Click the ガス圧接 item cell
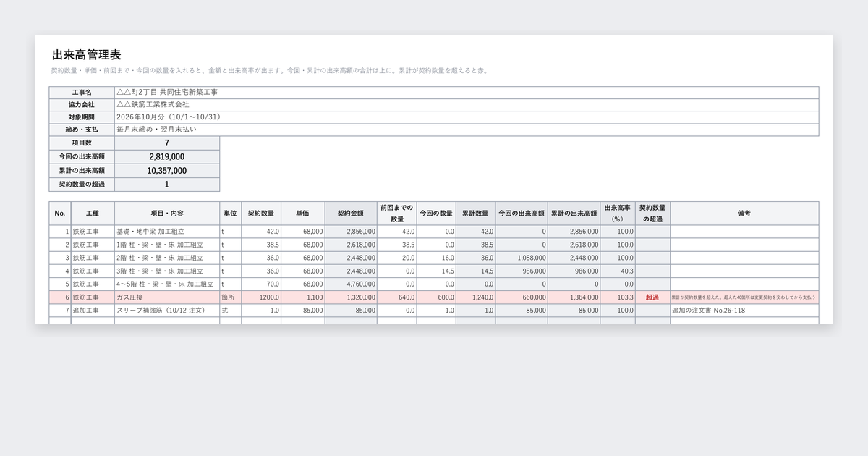 coord(167,297)
